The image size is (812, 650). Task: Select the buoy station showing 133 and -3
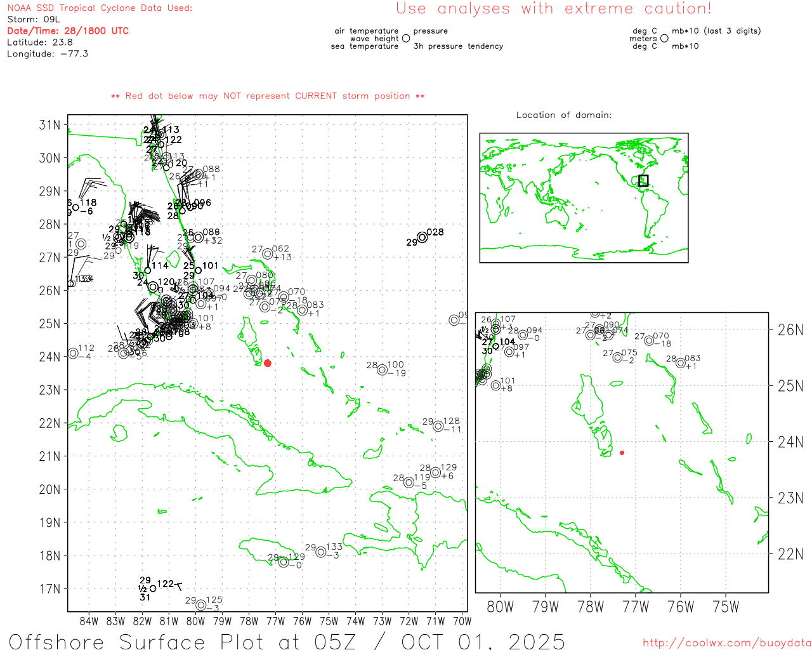pos(321,552)
